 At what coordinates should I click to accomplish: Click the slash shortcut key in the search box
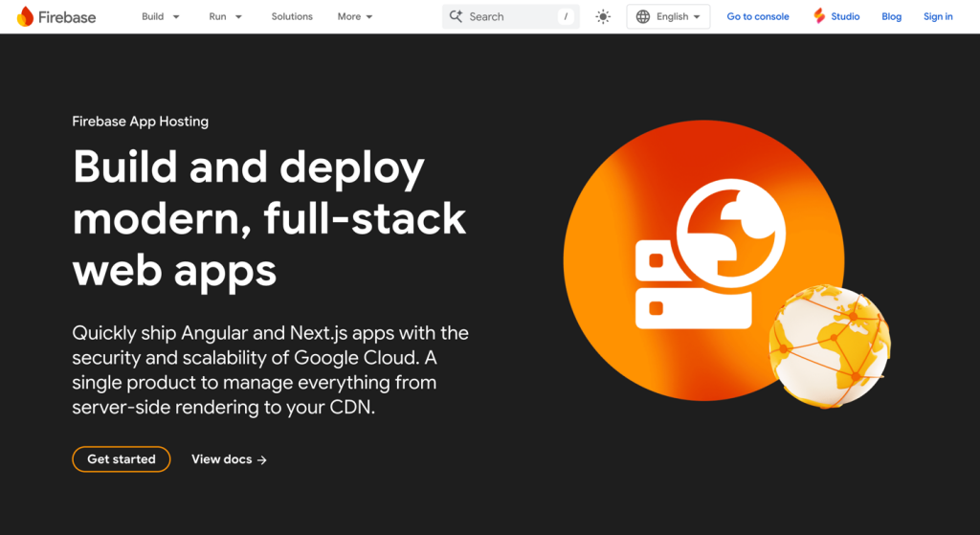pos(566,17)
